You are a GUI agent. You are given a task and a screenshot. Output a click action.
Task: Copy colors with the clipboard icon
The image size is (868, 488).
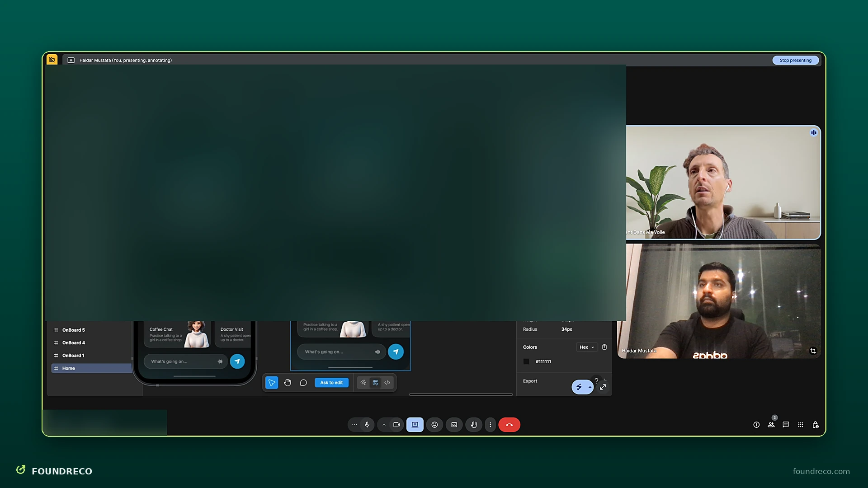pyautogui.click(x=604, y=347)
